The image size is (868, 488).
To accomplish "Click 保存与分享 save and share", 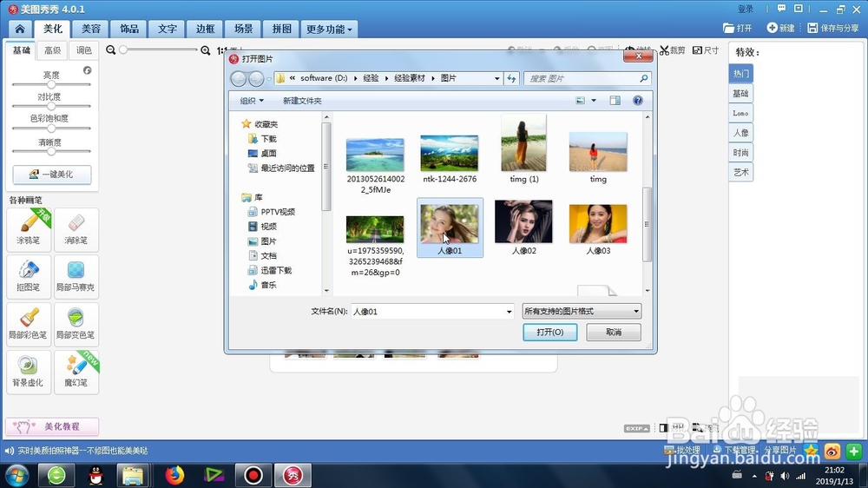I will click(833, 28).
